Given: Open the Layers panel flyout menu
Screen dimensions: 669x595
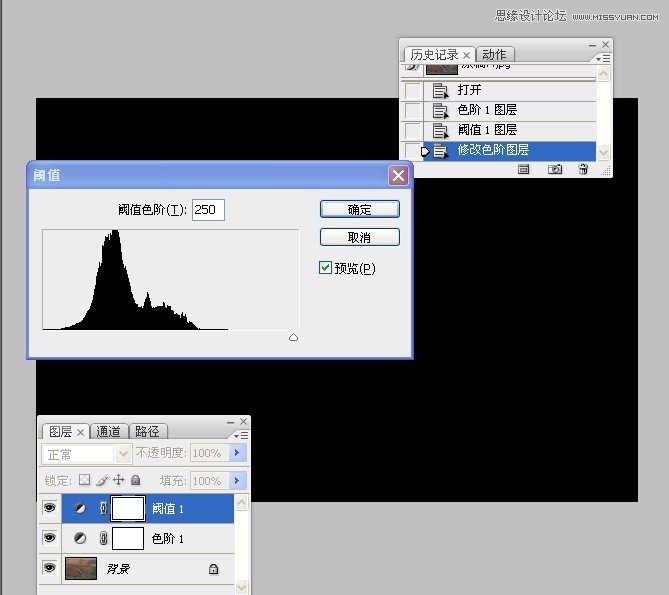Looking at the screenshot, I should click(241, 435).
